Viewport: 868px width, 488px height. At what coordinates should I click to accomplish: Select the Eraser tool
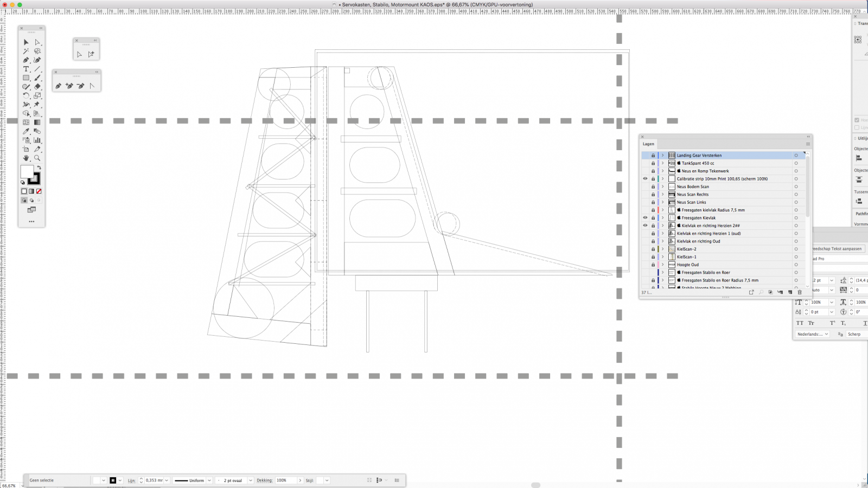pos(37,87)
